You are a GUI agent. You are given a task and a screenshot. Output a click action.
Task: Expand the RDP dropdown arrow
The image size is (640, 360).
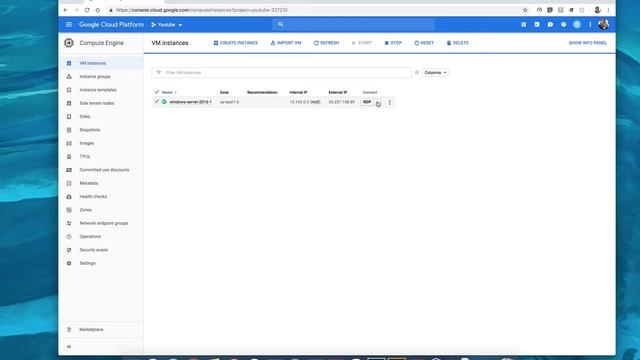[x=378, y=102]
